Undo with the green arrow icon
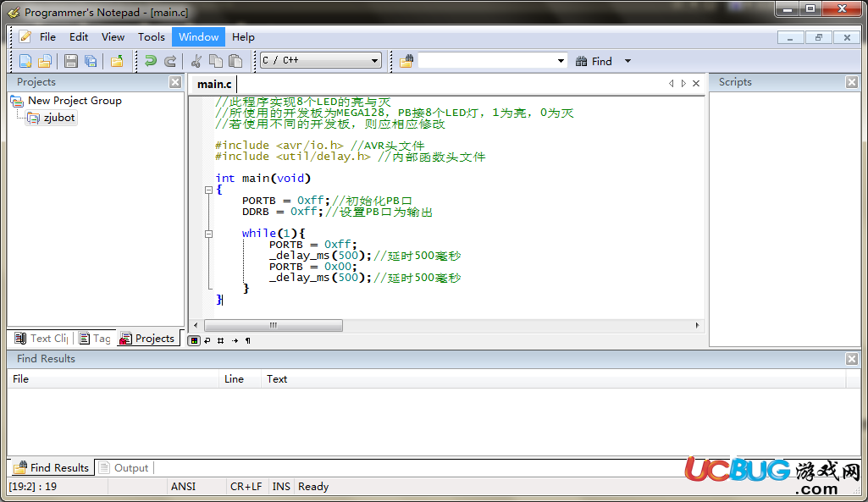The width and height of the screenshot is (868, 502). point(151,61)
